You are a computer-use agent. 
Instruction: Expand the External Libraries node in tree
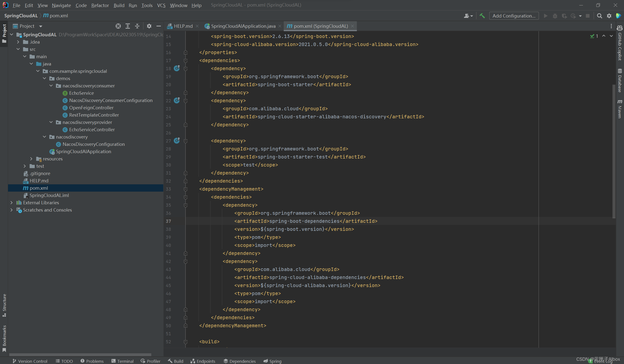pos(11,202)
